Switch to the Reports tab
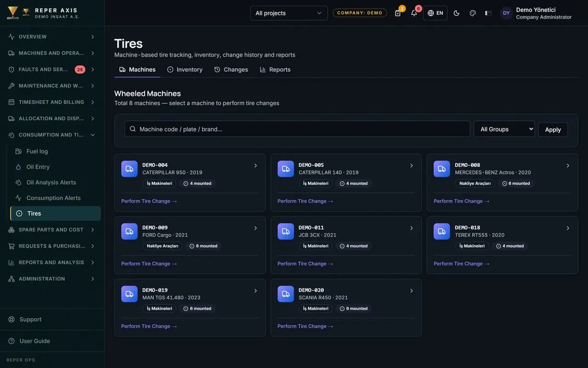Image resolution: width=588 pixels, height=368 pixels. coord(275,69)
